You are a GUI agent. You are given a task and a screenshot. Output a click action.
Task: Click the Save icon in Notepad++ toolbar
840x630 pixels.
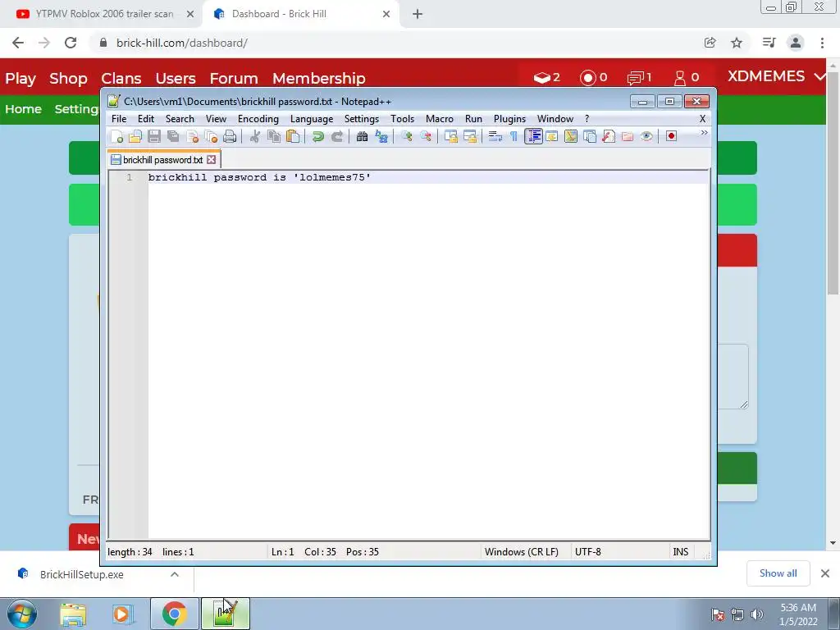pyautogui.click(x=154, y=137)
